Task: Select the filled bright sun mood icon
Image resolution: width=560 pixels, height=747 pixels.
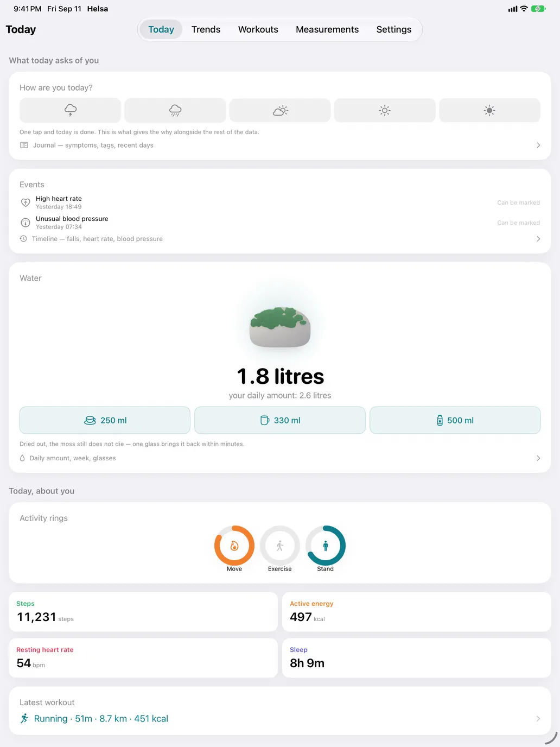Action: click(x=489, y=110)
